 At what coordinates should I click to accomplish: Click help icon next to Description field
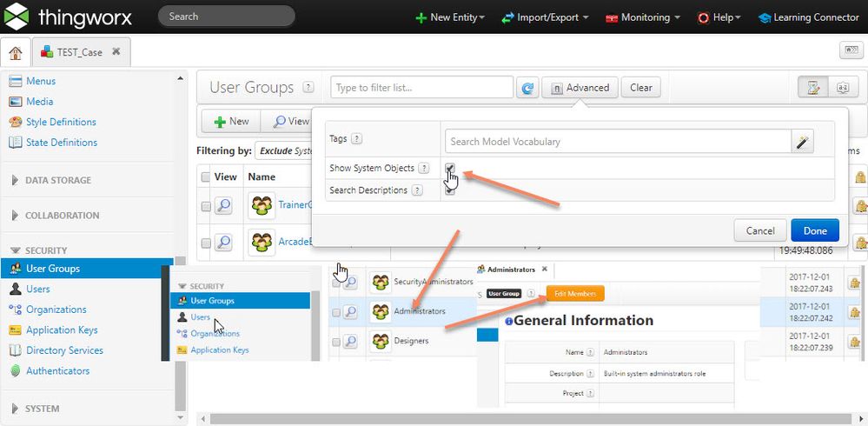click(591, 374)
